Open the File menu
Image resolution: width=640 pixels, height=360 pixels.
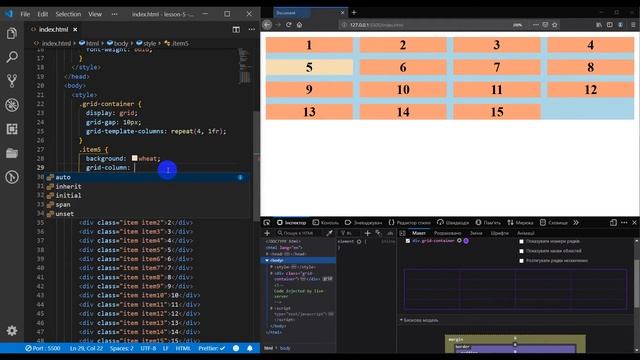25,14
